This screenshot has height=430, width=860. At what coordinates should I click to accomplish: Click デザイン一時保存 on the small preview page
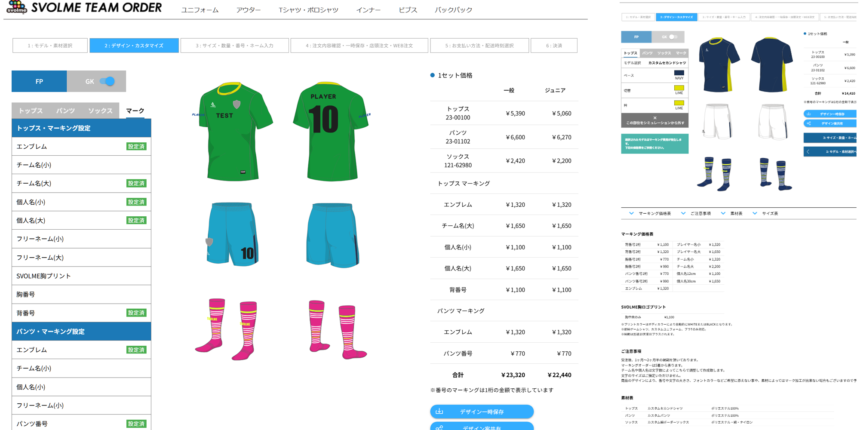[829, 114]
